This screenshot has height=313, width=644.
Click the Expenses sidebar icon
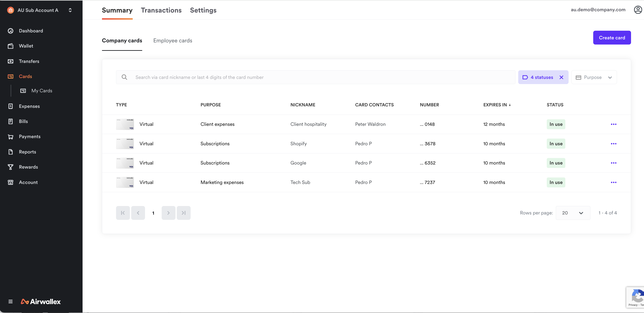coord(11,106)
